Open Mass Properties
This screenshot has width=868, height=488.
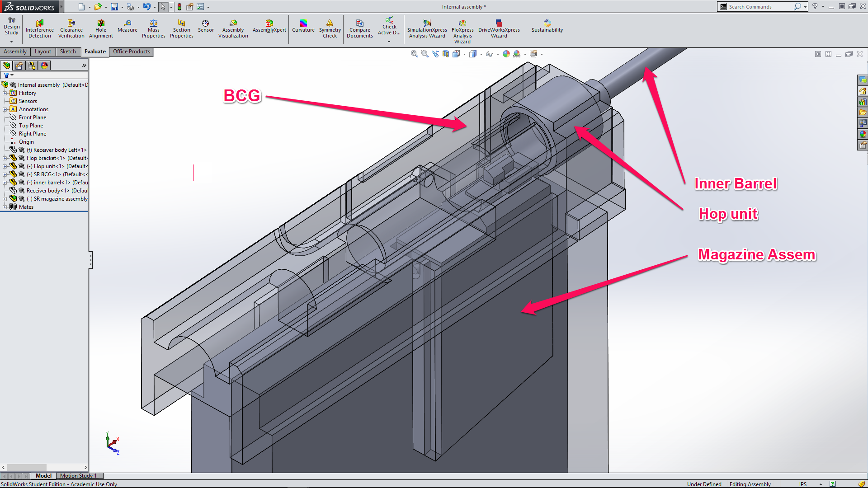[154, 28]
